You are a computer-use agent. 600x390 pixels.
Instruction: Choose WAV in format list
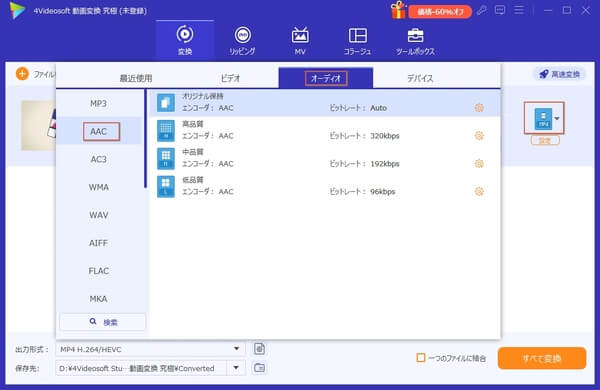pyautogui.click(x=99, y=215)
